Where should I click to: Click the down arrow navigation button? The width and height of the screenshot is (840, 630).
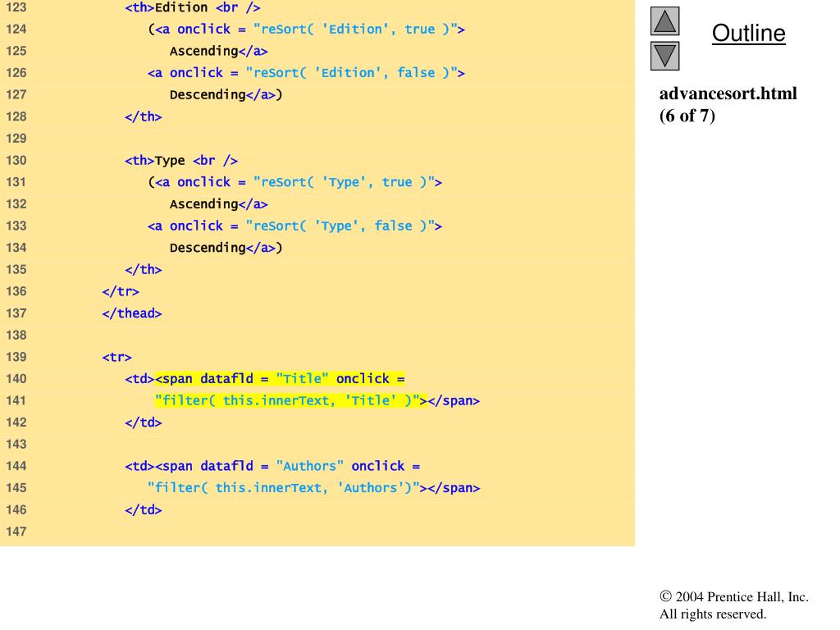664,56
